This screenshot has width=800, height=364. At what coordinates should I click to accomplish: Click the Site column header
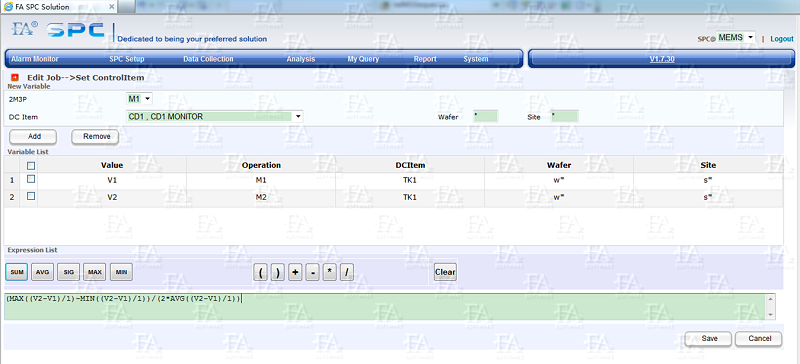tap(708, 165)
